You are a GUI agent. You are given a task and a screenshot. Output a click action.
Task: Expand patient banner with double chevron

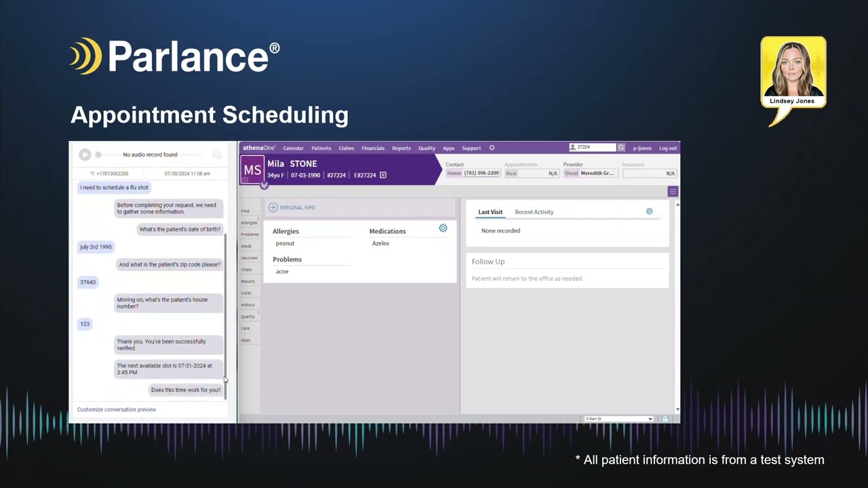264,186
